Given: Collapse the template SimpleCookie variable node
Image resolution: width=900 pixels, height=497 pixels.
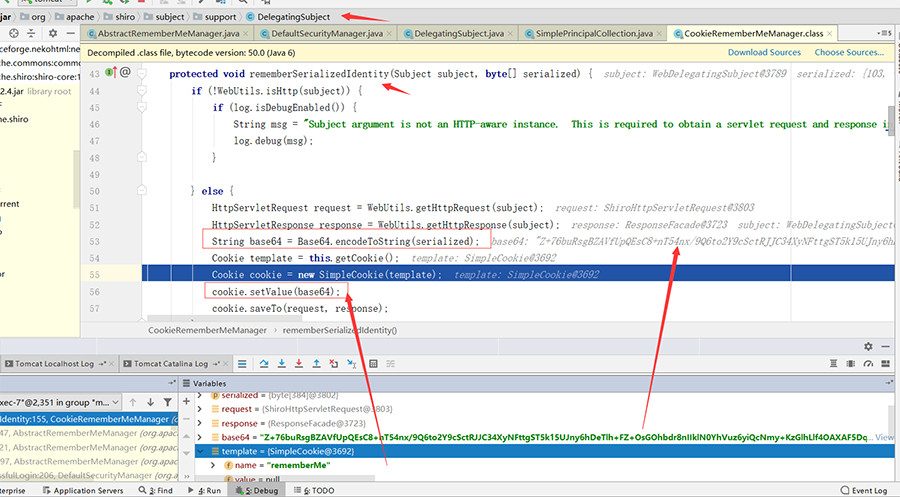Looking at the screenshot, I should click(201, 452).
